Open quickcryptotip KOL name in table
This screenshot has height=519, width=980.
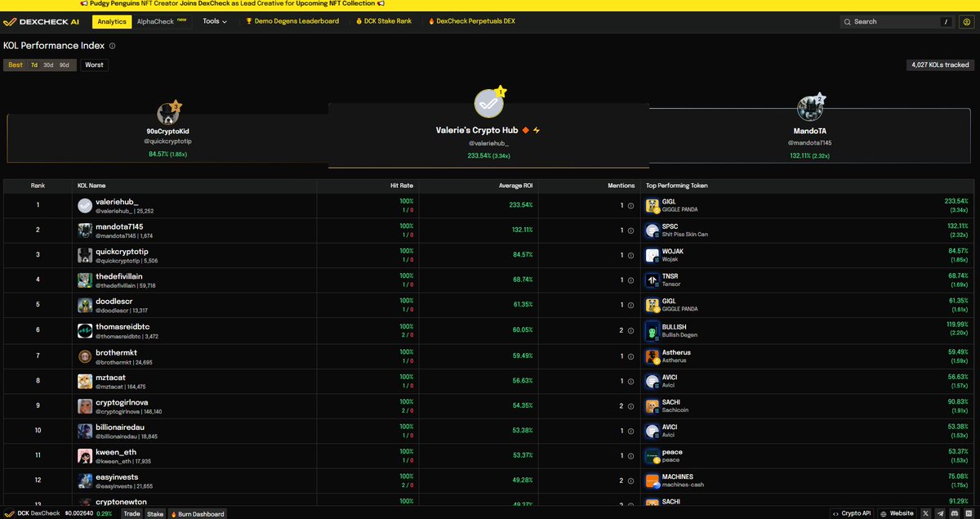(122, 252)
